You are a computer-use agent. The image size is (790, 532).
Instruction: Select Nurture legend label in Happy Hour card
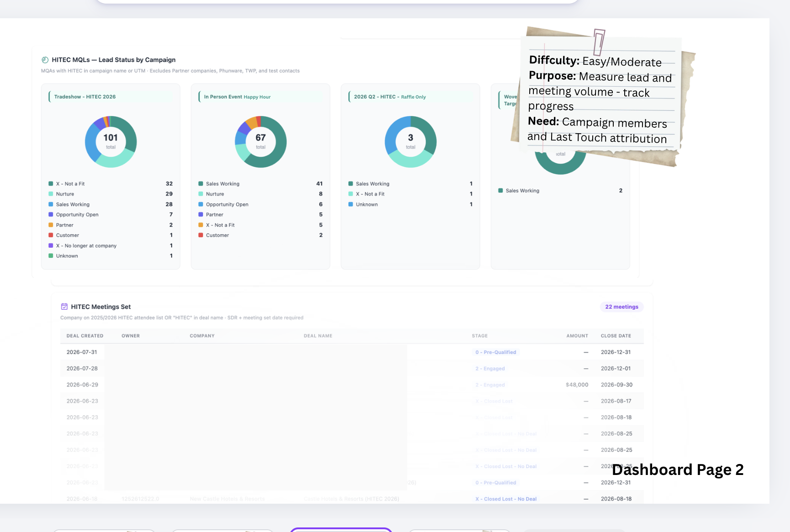click(215, 194)
